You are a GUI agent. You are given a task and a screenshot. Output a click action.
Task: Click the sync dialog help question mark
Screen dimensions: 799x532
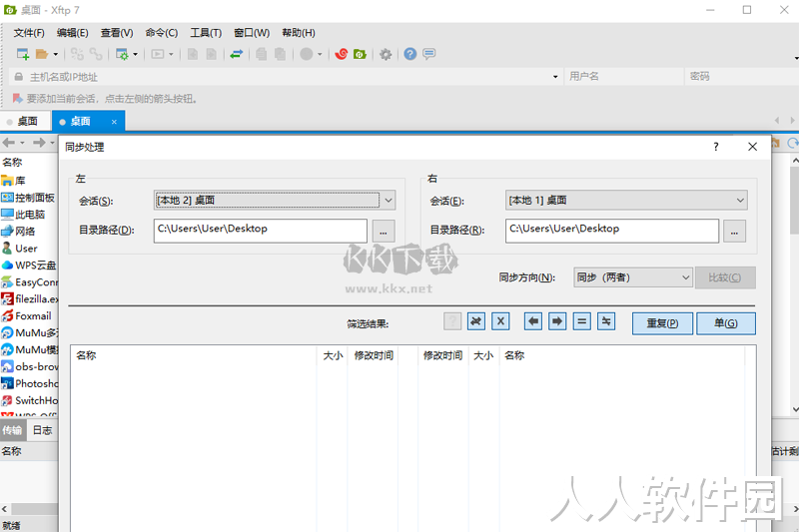point(716,147)
